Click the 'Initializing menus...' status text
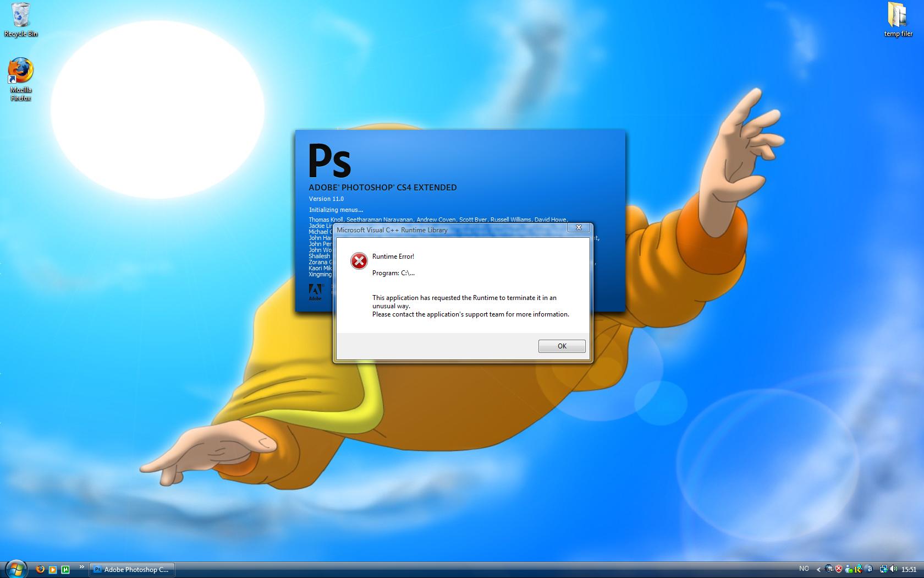 pyautogui.click(x=336, y=210)
